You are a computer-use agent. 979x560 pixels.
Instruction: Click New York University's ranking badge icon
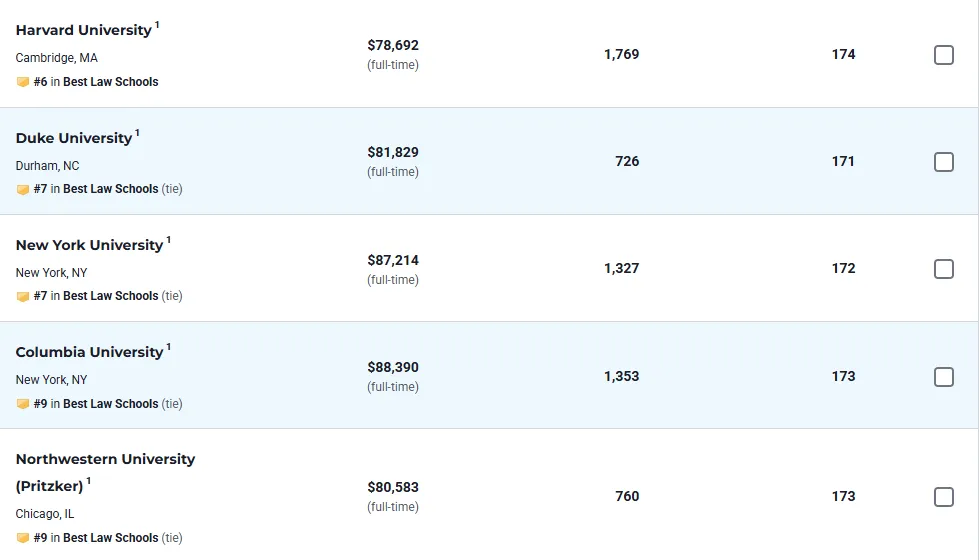[23, 296]
